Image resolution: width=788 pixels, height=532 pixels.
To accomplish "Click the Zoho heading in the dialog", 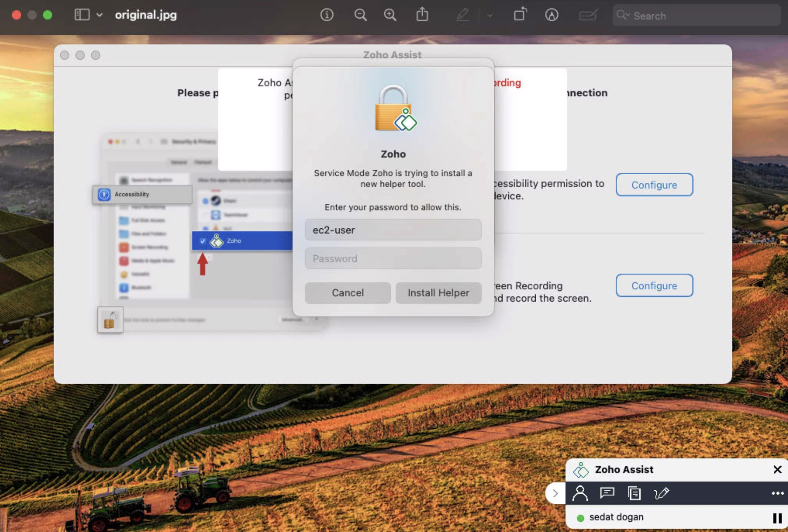I will coord(393,154).
